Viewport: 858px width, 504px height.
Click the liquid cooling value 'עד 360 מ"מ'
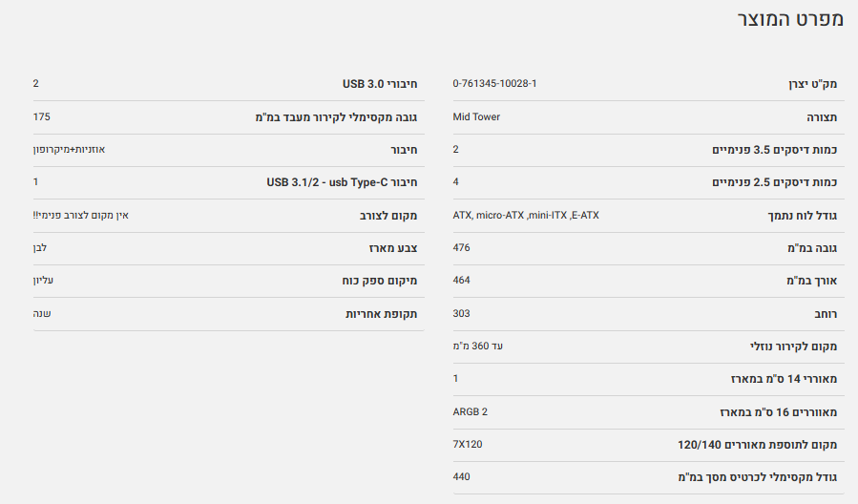[477, 346]
